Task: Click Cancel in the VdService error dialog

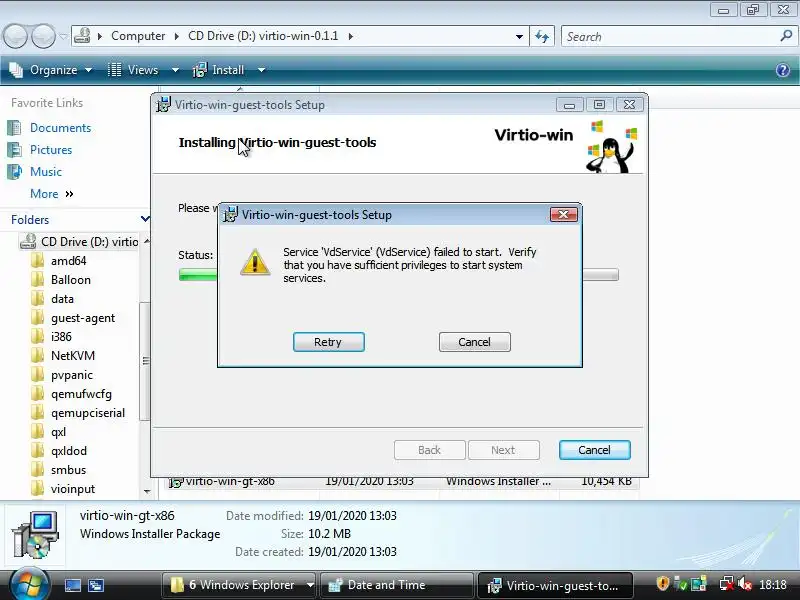Action: coord(474,342)
